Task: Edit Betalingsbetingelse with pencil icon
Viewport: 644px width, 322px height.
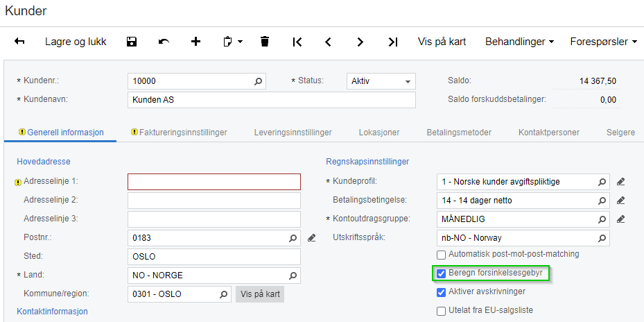Action: (620, 201)
